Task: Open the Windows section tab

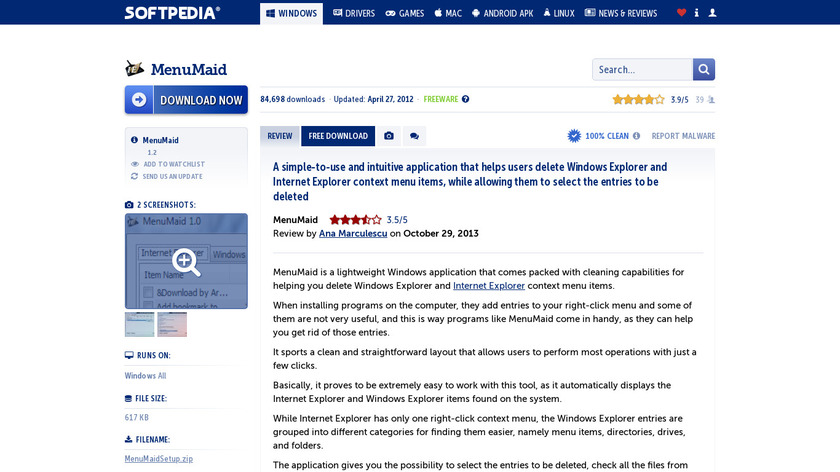Action: point(291,13)
